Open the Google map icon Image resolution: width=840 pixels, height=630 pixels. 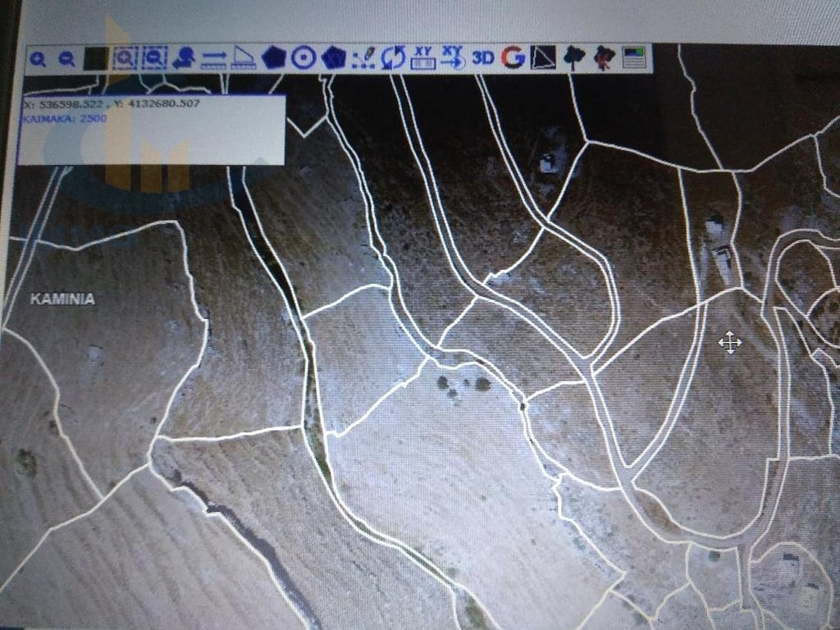(514, 57)
